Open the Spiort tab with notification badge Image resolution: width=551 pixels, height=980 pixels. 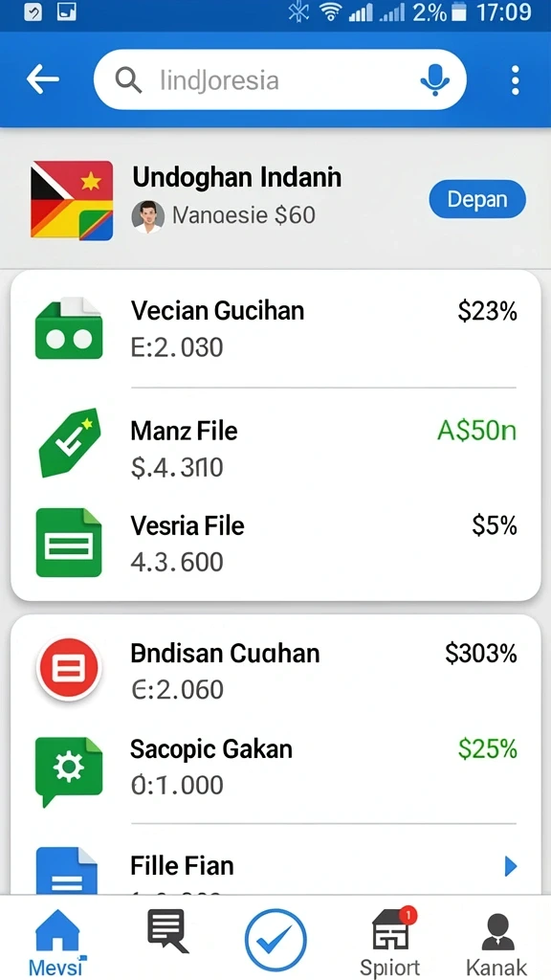[391, 943]
